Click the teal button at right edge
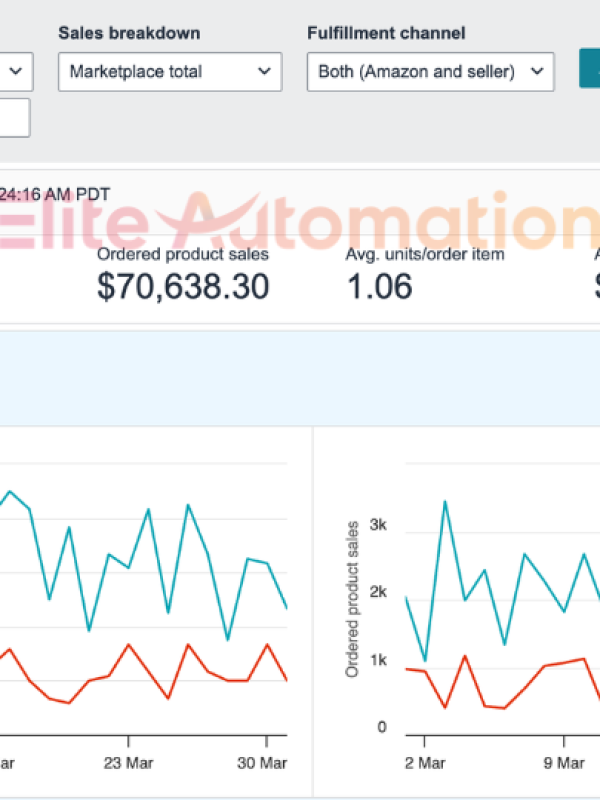 click(590, 68)
